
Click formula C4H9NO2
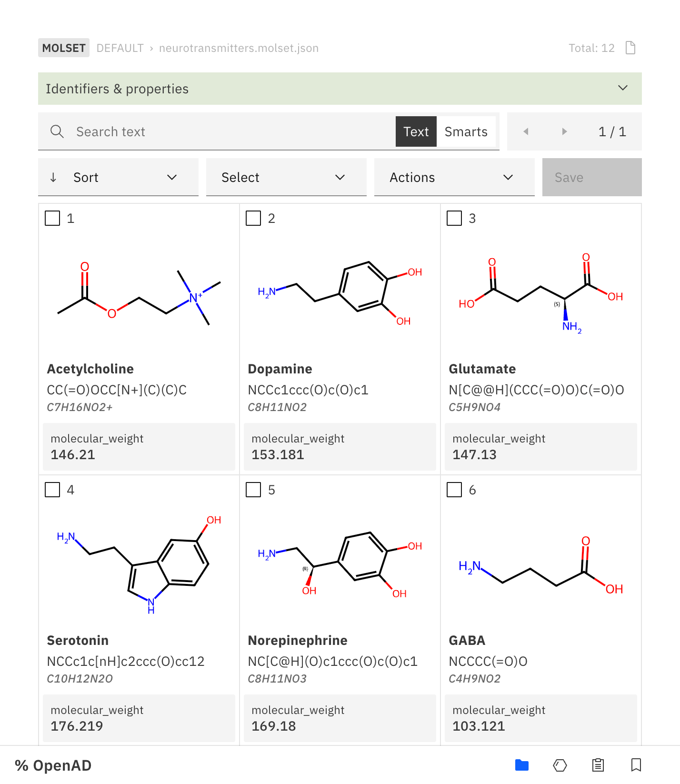pos(475,679)
